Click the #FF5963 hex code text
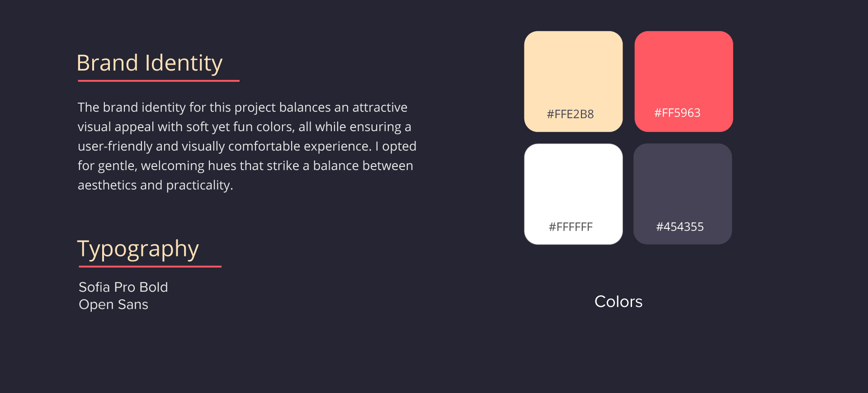Viewport: 868px width, 393px height. [677, 113]
